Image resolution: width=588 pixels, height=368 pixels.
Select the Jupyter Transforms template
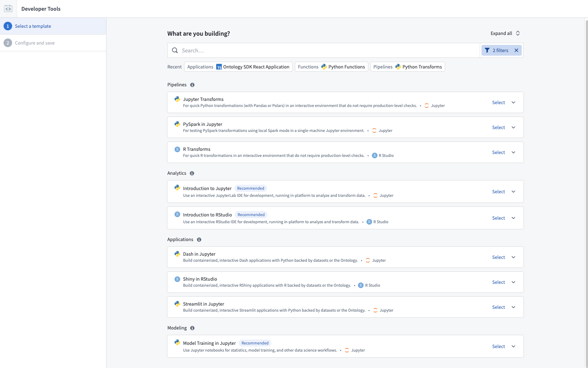(x=499, y=102)
